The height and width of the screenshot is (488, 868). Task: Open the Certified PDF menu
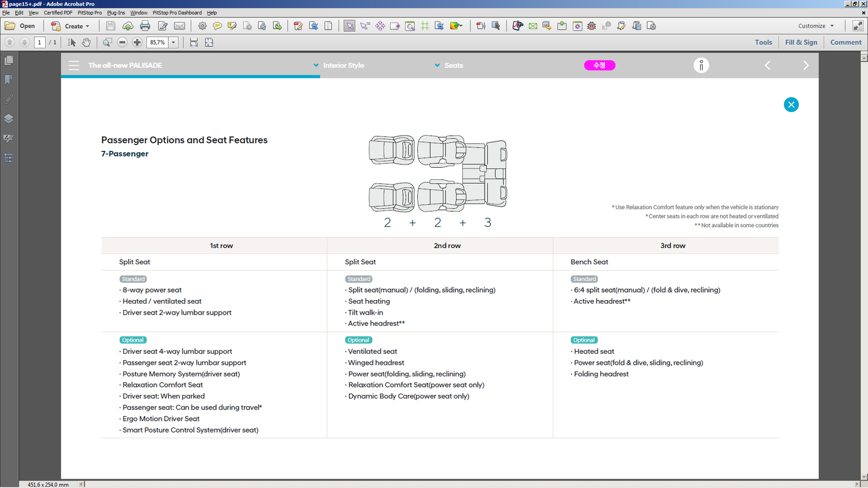click(x=58, y=13)
